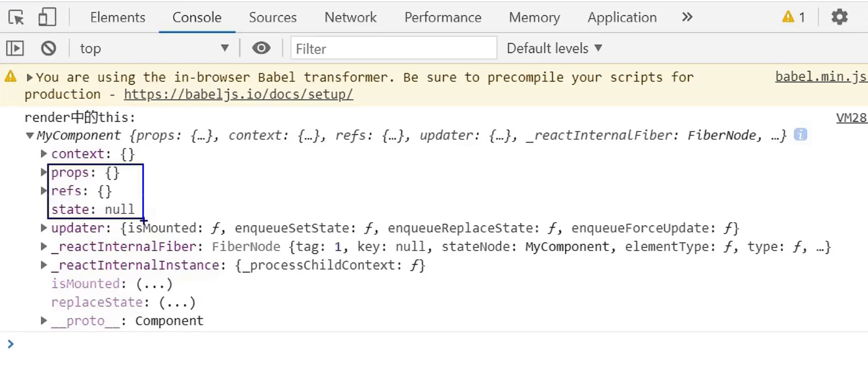The height and width of the screenshot is (392, 868).
Task: Clear console with the ban icon
Action: click(49, 48)
